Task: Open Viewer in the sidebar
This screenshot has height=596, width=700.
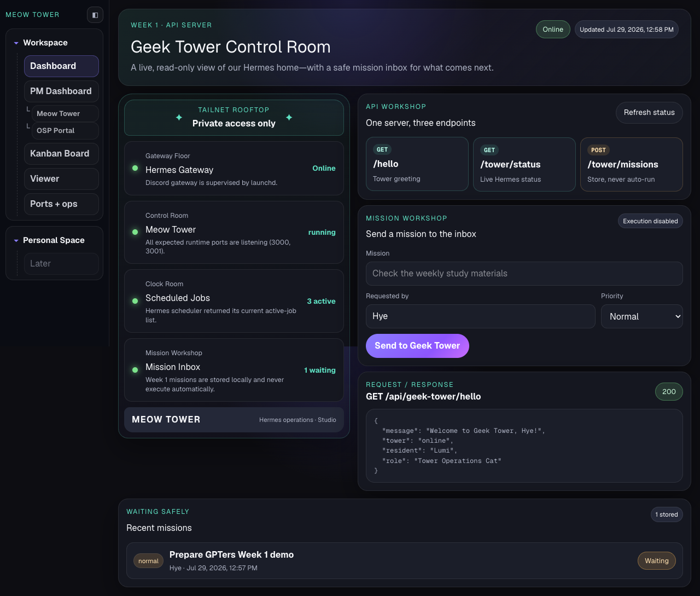Action: pos(61,179)
